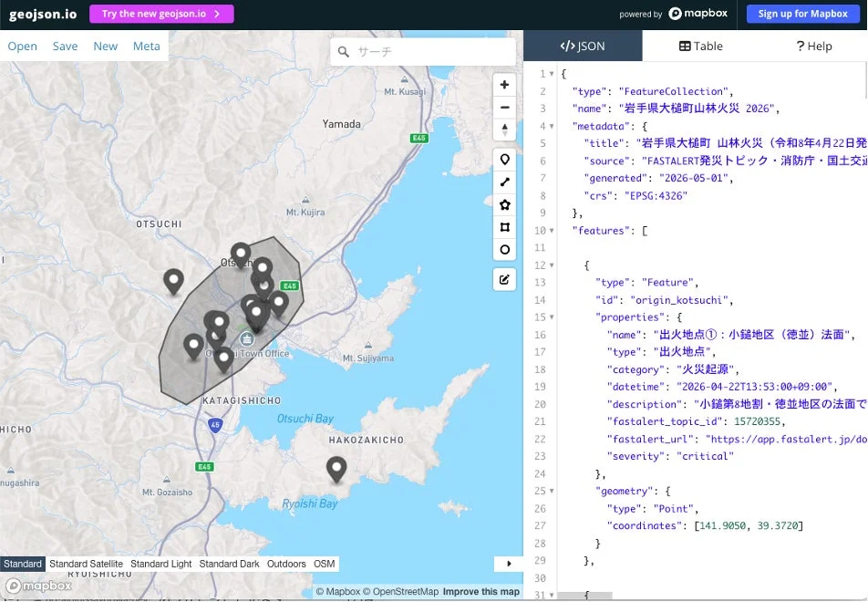The height and width of the screenshot is (602, 868).
Task: Click the Otsuchi Bay map label
Action: pyautogui.click(x=305, y=419)
